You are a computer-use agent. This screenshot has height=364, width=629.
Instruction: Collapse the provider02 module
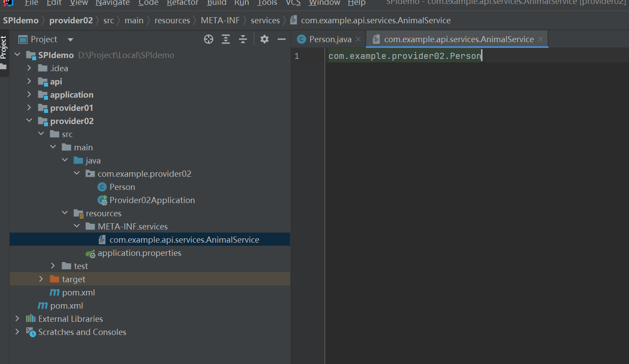pos(29,121)
